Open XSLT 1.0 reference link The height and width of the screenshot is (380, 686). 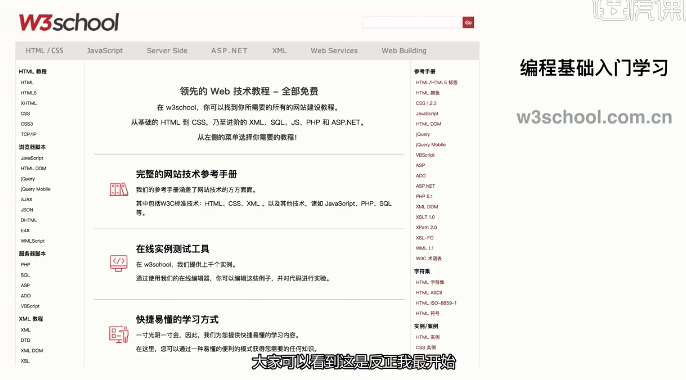(x=425, y=217)
